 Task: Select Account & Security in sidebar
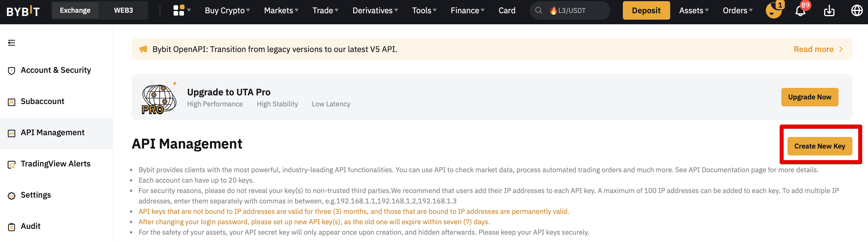coord(56,70)
